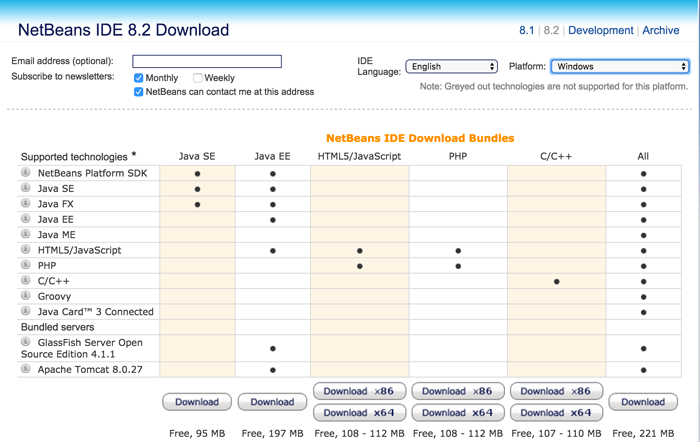
Task: Click info icon beside Java Card 3 Connected
Action: (x=26, y=311)
